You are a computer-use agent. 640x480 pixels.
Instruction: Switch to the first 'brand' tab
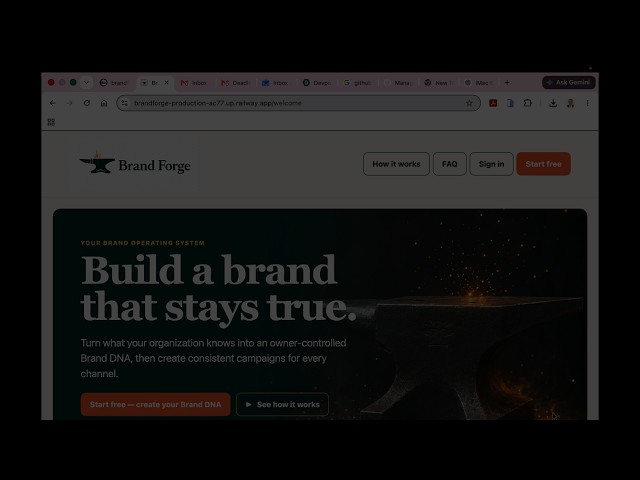(114, 83)
